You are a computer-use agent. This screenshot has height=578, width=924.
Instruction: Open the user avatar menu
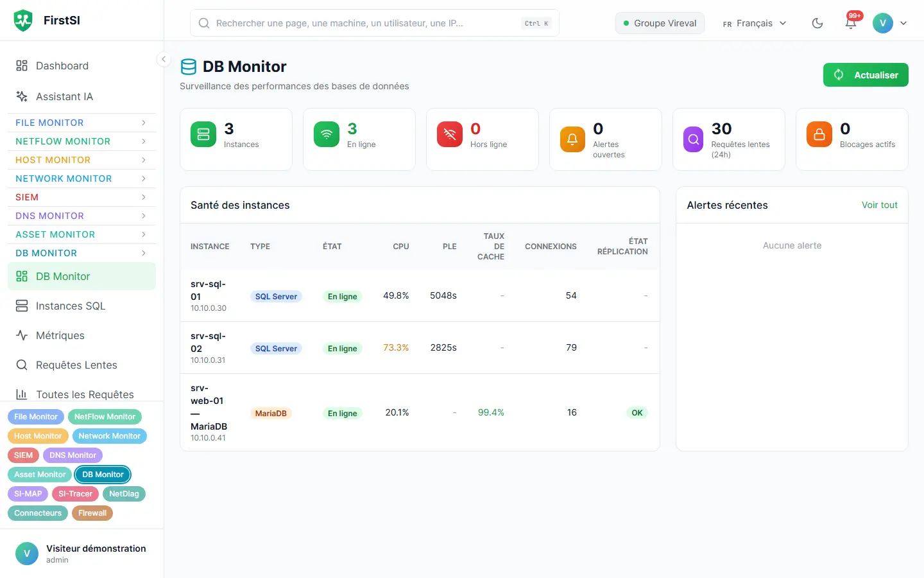click(890, 23)
